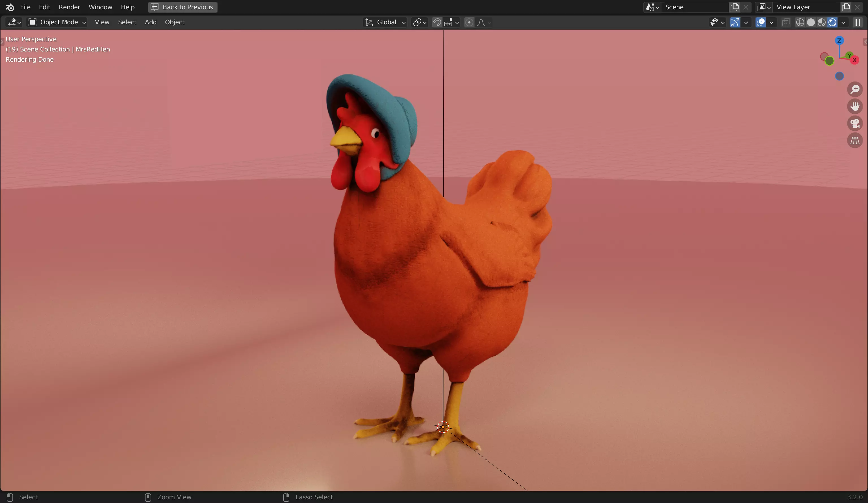
Task: Click the new scene icon
Action: 734,7
